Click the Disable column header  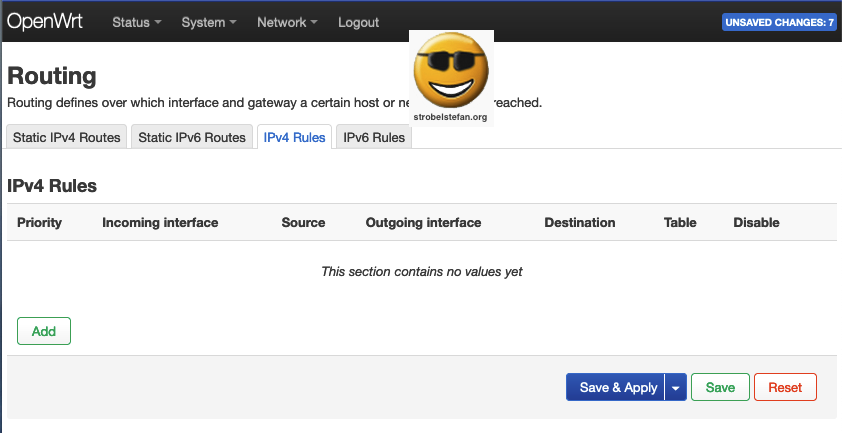pos(756,222)
